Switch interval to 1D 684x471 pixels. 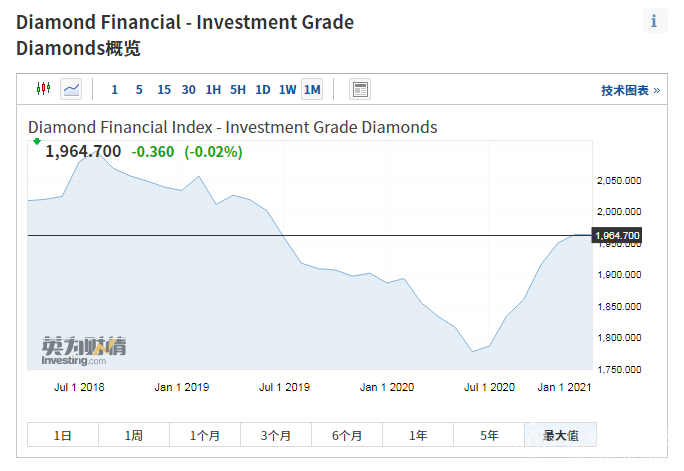(263, 90)
